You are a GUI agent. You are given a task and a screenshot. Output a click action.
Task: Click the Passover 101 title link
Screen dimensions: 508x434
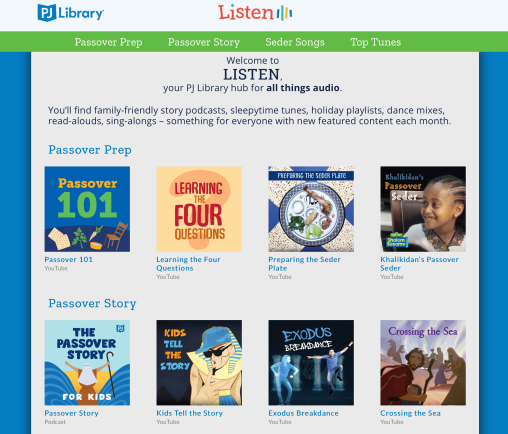pos(69,259)
